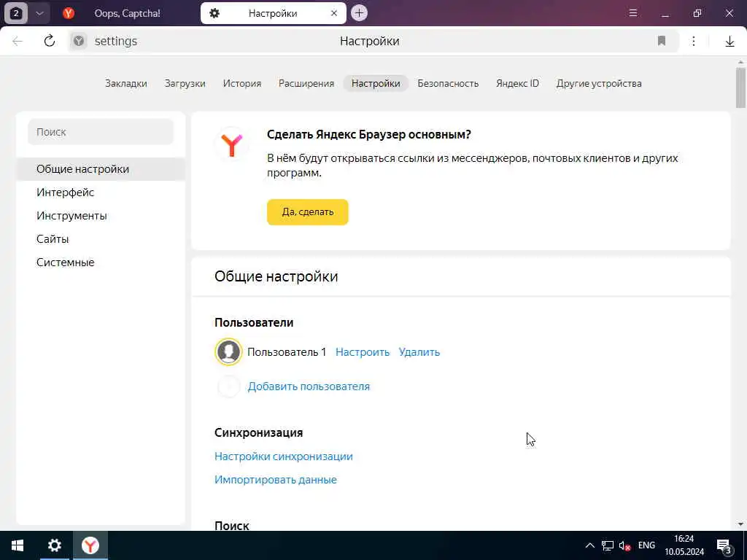Click the ENG language indicator
The width and height of the screenshot is (747, 560).
646,545
